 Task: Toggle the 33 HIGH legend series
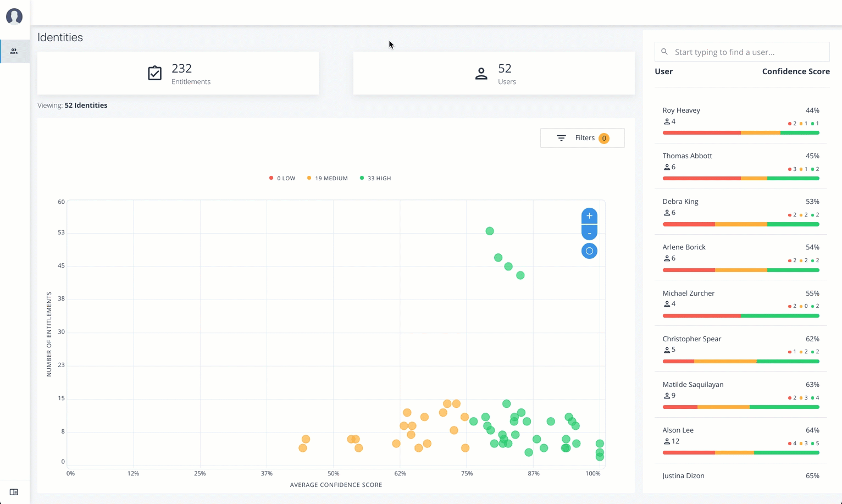375,178
